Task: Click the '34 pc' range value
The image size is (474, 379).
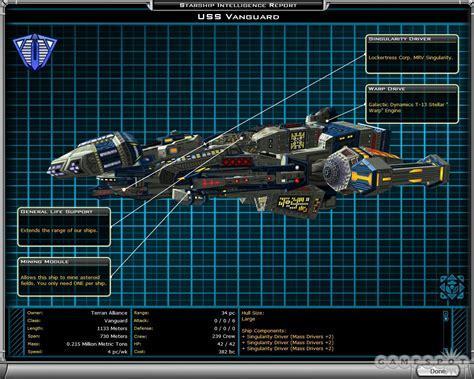Action: [x=228, y=313]
